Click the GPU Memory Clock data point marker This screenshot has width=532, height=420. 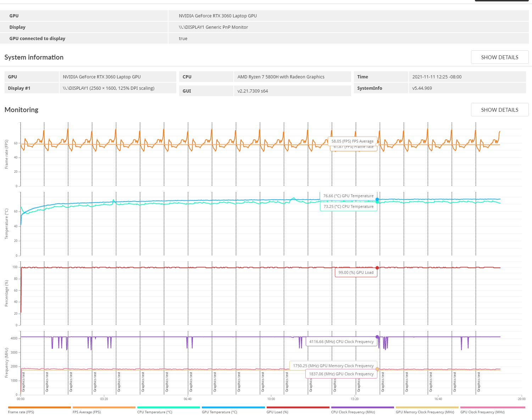[x=377, y=369]
